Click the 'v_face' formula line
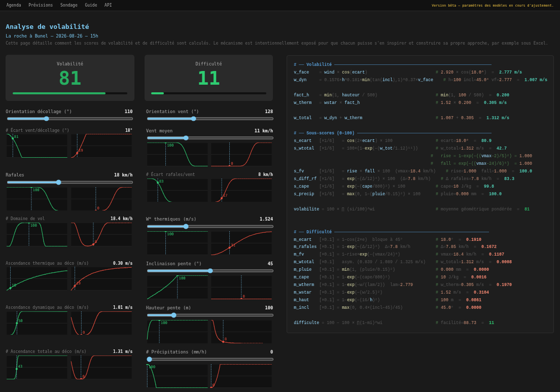 click(408, 72)
